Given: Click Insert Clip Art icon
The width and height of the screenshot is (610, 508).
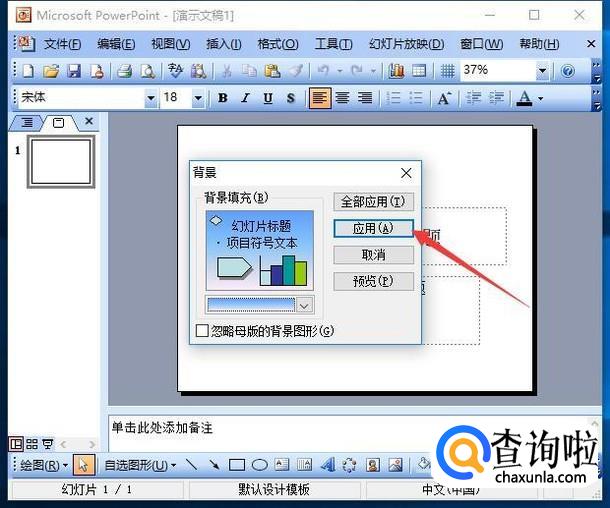Looking at the screenshot, I should (x=373, y=465).
